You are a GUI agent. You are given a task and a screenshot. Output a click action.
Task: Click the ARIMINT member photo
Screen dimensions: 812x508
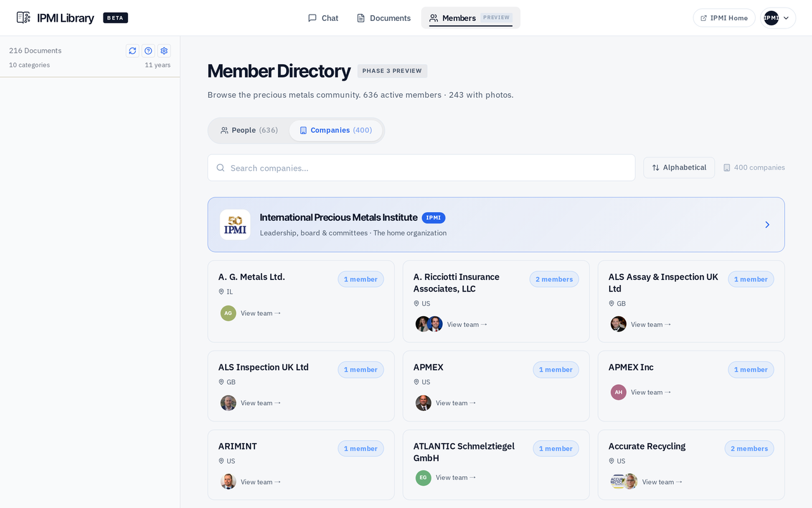click(228, 482)
